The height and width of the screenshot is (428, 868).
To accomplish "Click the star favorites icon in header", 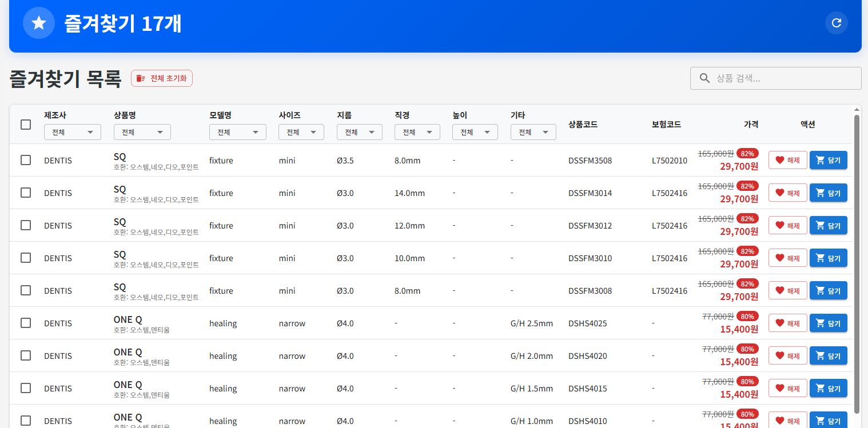I will coord(39,23).
